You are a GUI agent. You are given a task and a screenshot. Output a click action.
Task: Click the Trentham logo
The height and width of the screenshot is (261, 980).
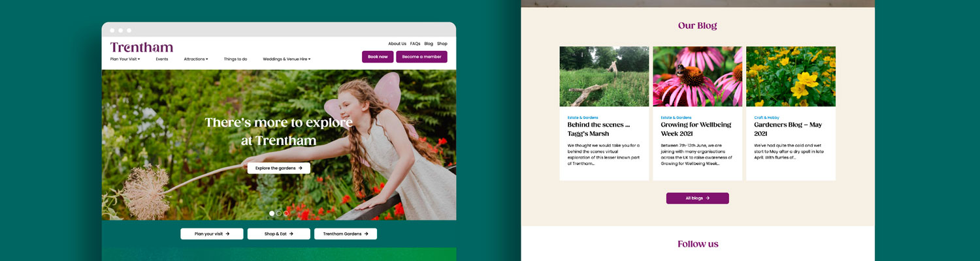pos(142,47)
